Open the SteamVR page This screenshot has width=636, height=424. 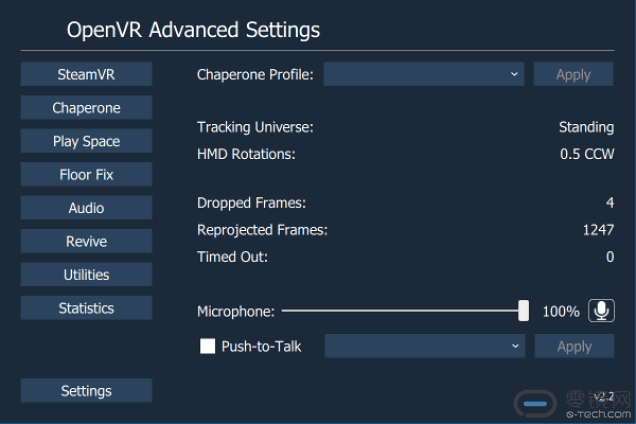[86, 74]
